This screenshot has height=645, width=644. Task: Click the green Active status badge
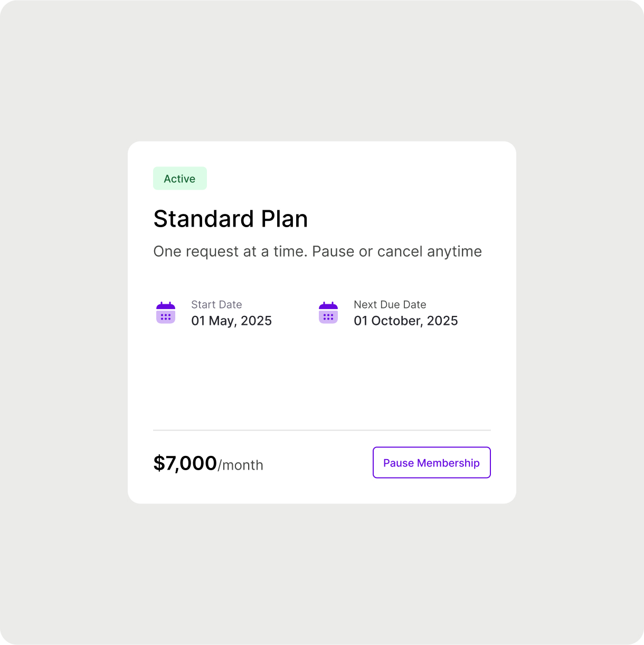tap(180, 179)
